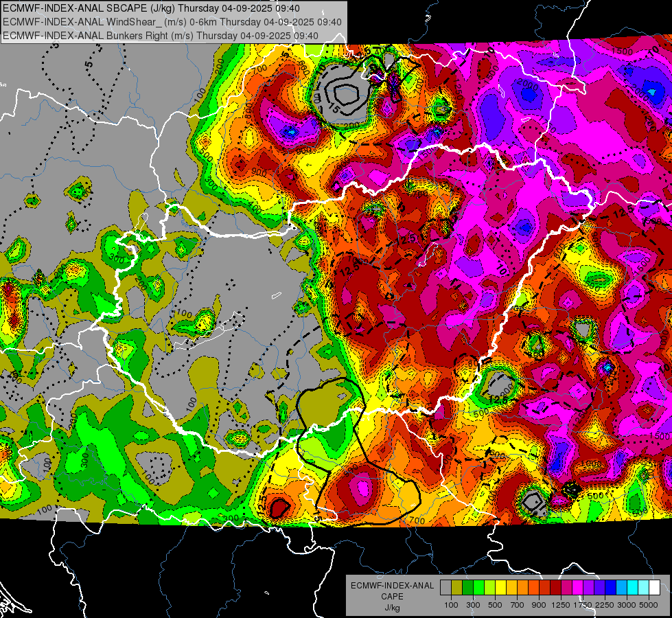Click the gray legend swatch below 100
Image resolution: width=672 pixels, height=618 pixels.
445,588
